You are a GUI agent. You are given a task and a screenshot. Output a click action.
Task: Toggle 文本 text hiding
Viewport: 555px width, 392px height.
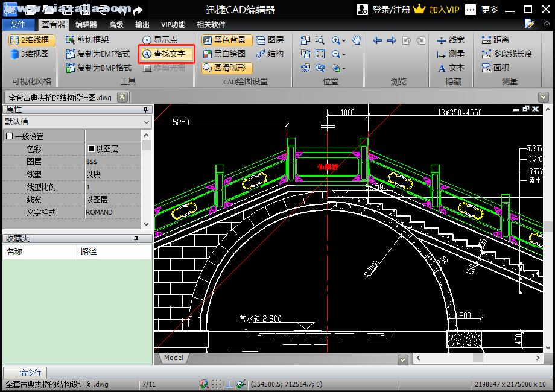pos(451,68)
